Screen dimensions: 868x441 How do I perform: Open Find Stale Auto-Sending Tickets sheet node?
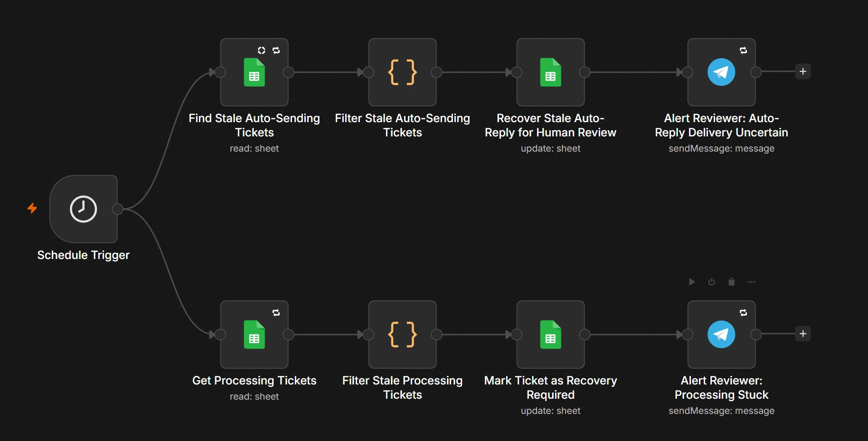click(255, 72)
